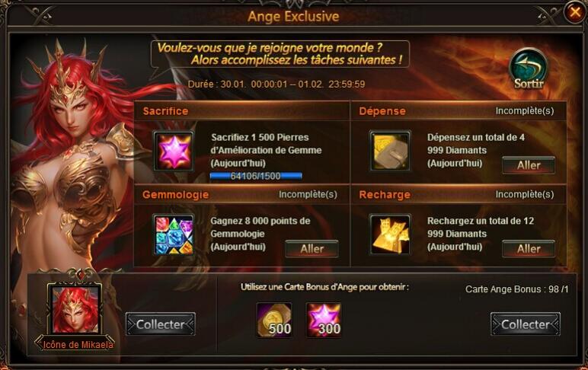Click the golden Recharge ingot icon

point(390,234)
